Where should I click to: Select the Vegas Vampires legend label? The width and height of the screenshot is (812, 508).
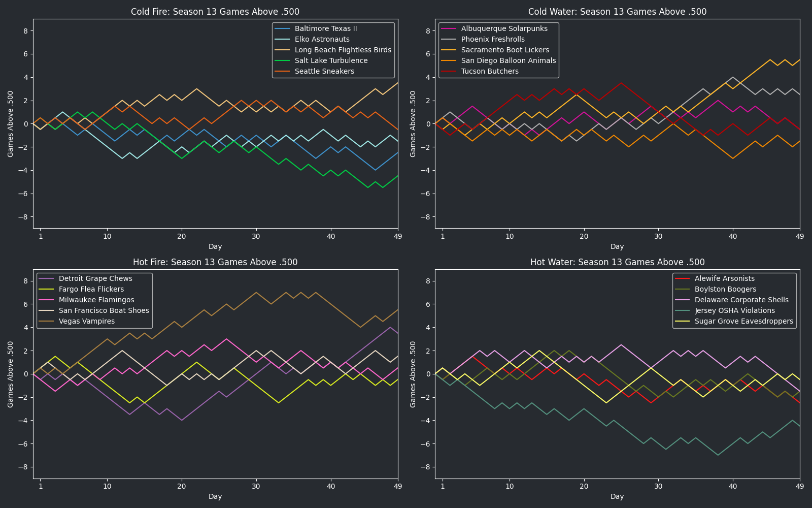(x=86, y=321)
